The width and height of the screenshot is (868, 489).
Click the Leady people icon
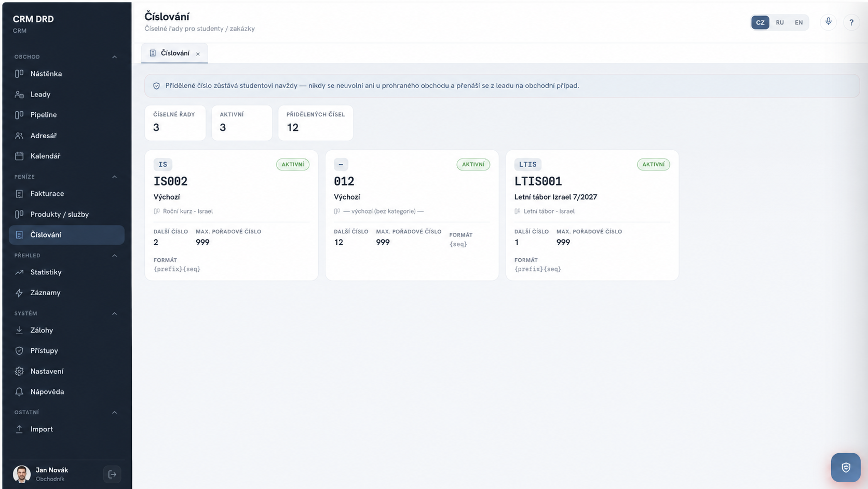[19, 95]
